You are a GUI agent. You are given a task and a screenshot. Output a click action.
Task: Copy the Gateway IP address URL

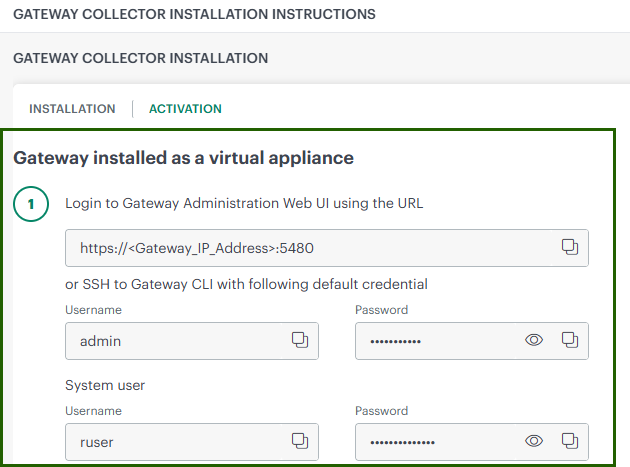tap(569, 247)
